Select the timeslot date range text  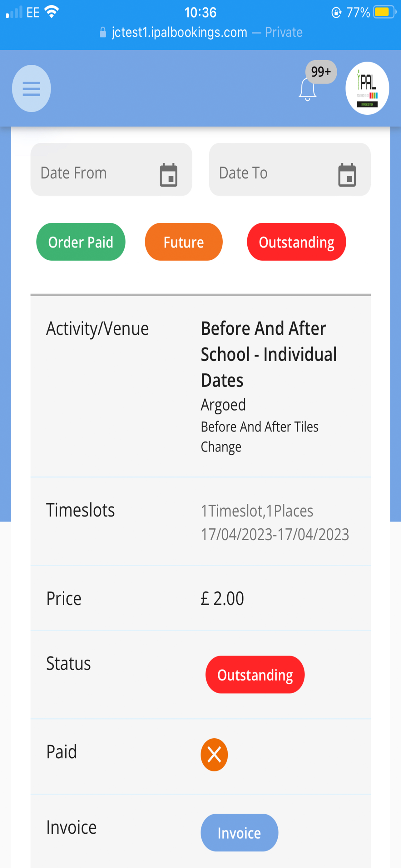(275, 534)
